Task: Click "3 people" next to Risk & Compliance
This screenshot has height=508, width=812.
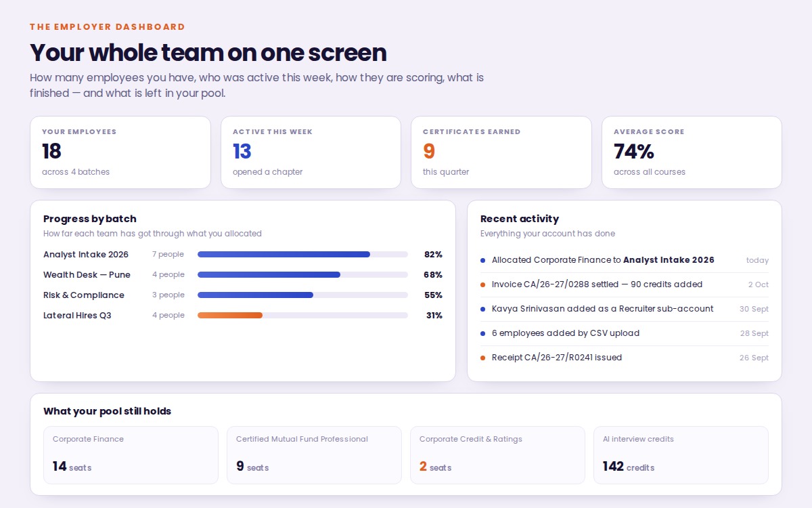Action: pyautogui.click(x=168, y=295)
